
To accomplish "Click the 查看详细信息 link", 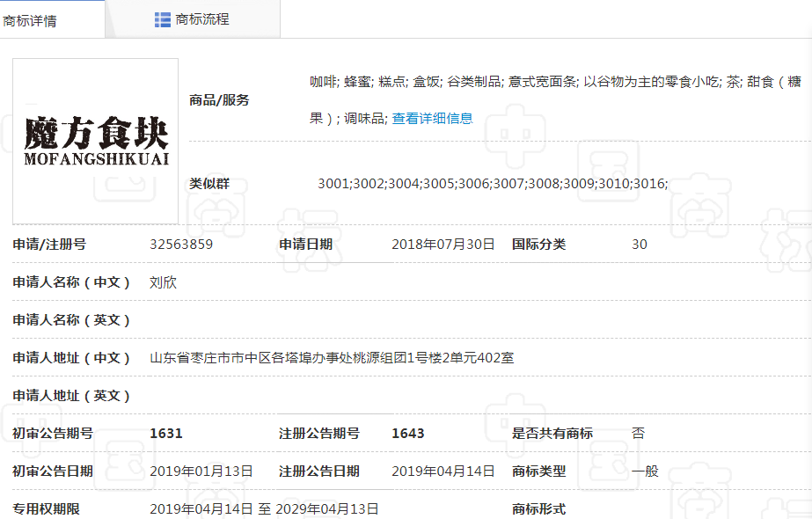I will (432, 118).
